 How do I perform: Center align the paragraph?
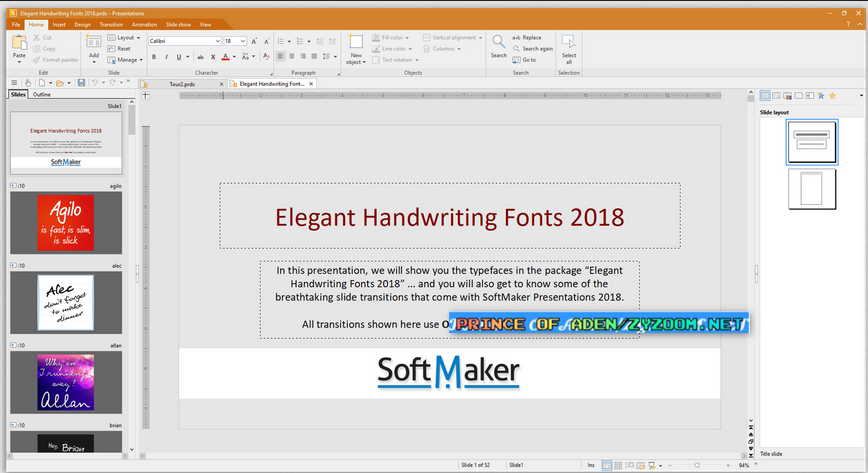[x=292, y=56]
